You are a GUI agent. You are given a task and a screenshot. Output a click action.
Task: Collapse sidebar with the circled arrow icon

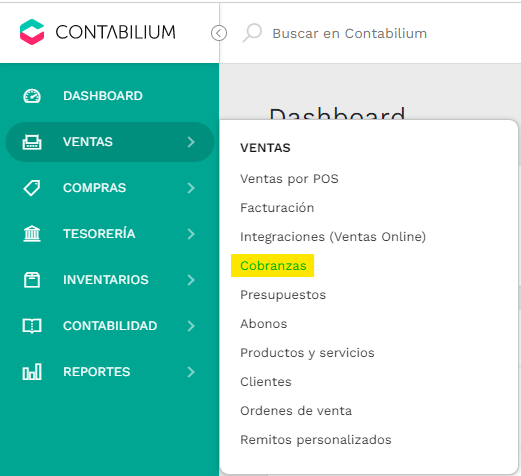pyautogui.click(x=219, y=33)
